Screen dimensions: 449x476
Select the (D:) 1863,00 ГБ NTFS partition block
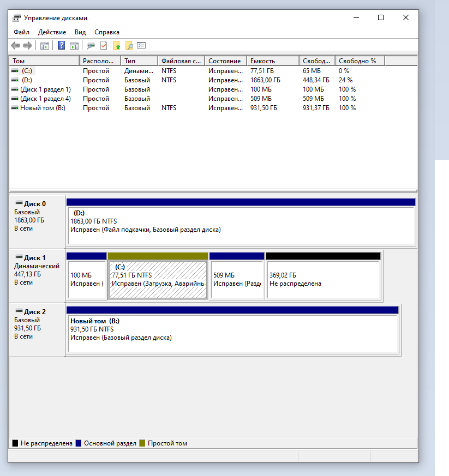click(x=241, y=222)
